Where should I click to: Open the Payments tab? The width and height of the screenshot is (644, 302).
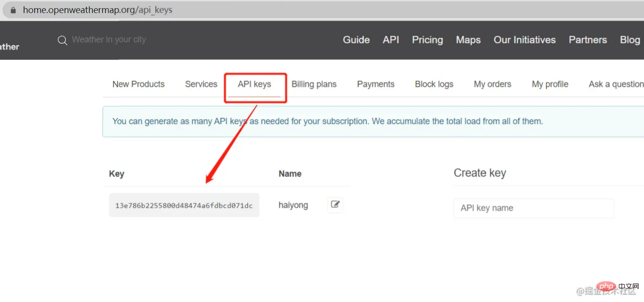(x=376, y=84)
